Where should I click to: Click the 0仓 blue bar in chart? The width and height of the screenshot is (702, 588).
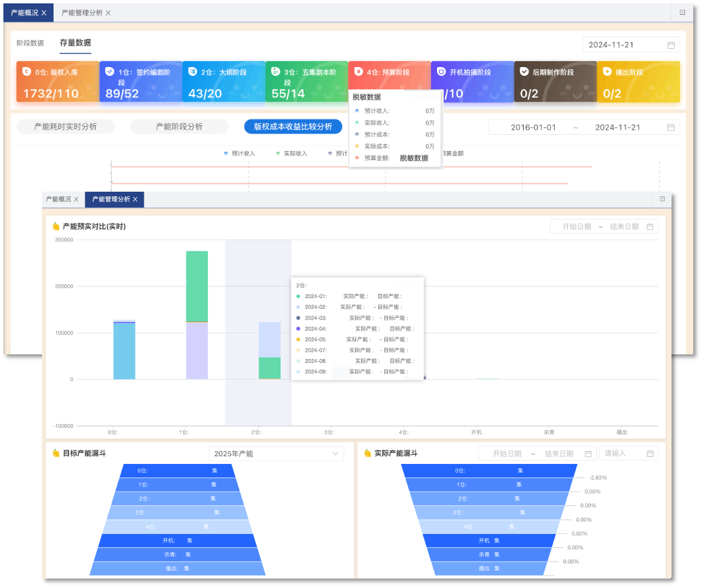tap(124, 351)
